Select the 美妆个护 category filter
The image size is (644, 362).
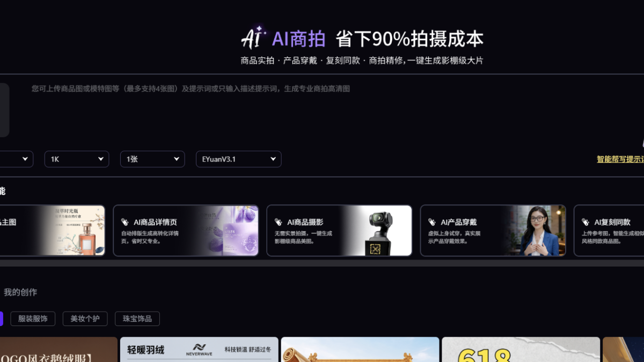85,319
